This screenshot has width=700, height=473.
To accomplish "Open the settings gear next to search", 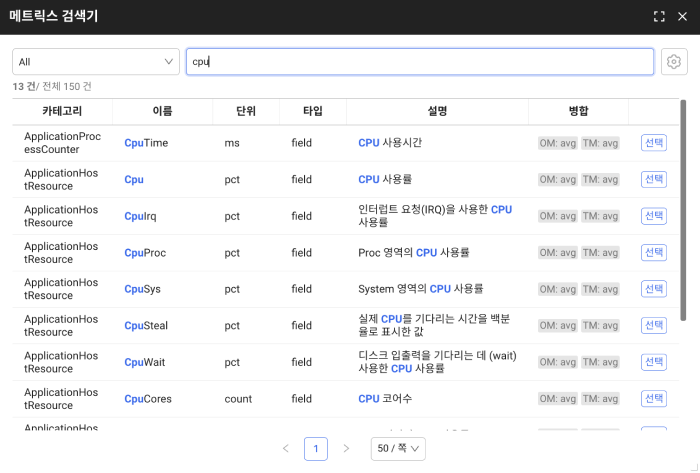I will (674, 62).
